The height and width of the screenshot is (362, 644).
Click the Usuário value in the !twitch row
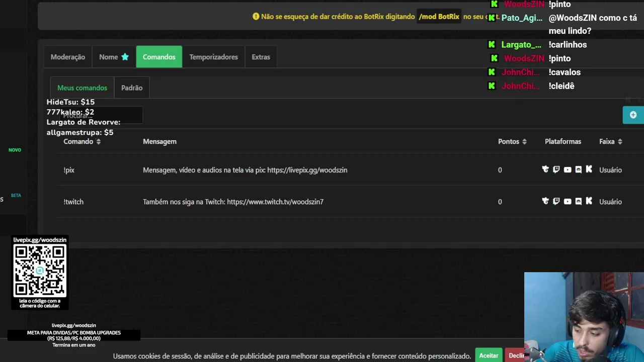[610, 202]
